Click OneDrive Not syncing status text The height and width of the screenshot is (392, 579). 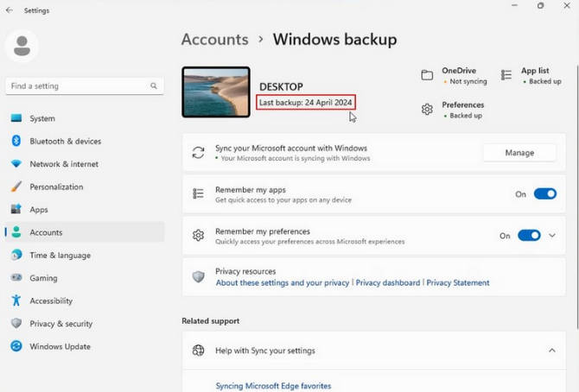click(468, 81)
